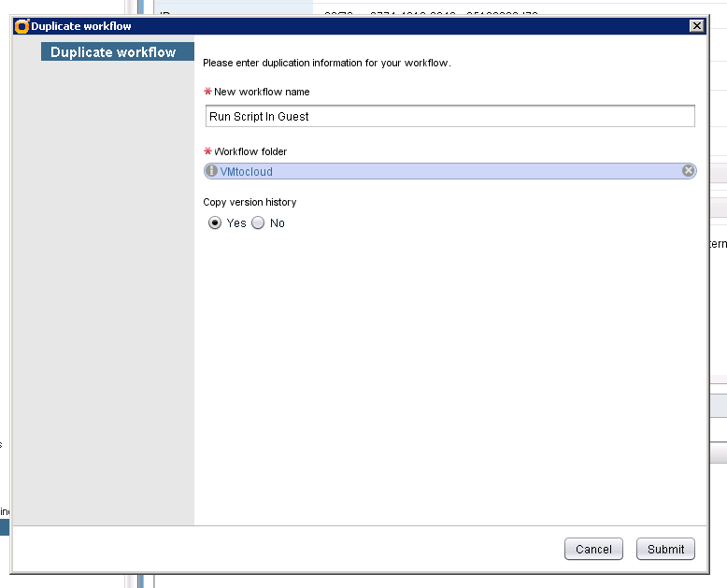727x588 pixels.
Task: Click the info icon beside VMtocloud
Action: click(x=211, y=171)
